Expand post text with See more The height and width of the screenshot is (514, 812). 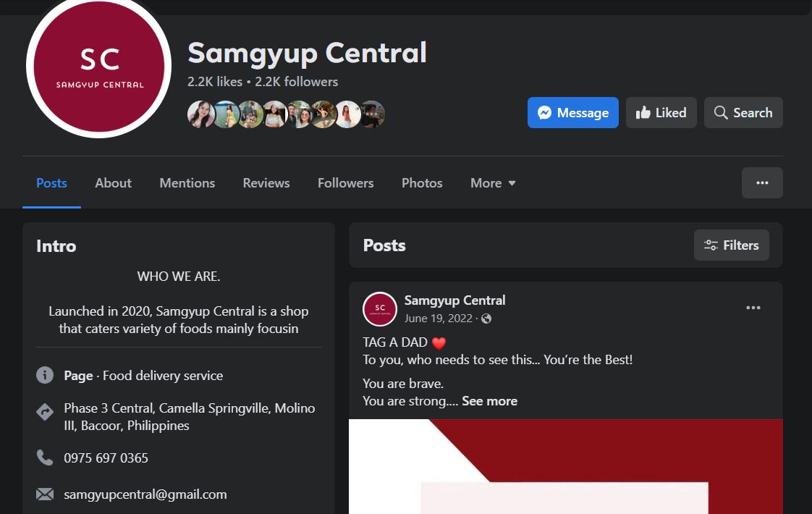(489, 401)
